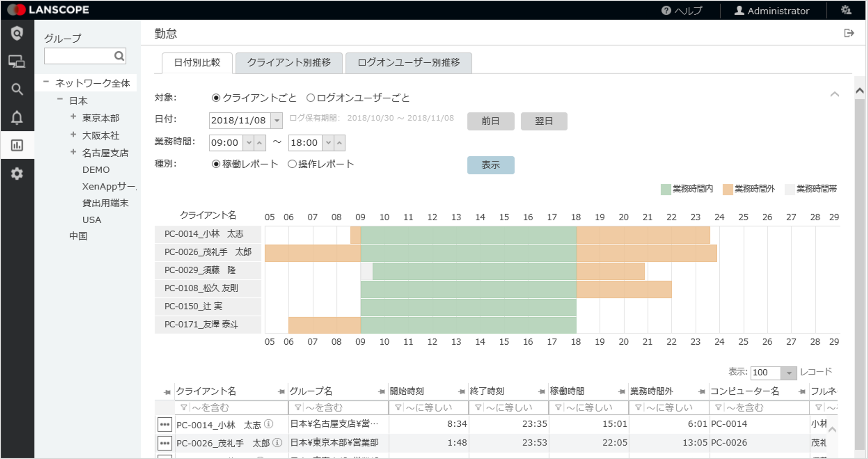
Task: Select the ログオンユーザーごと radio option
Action: click(310, 98)
